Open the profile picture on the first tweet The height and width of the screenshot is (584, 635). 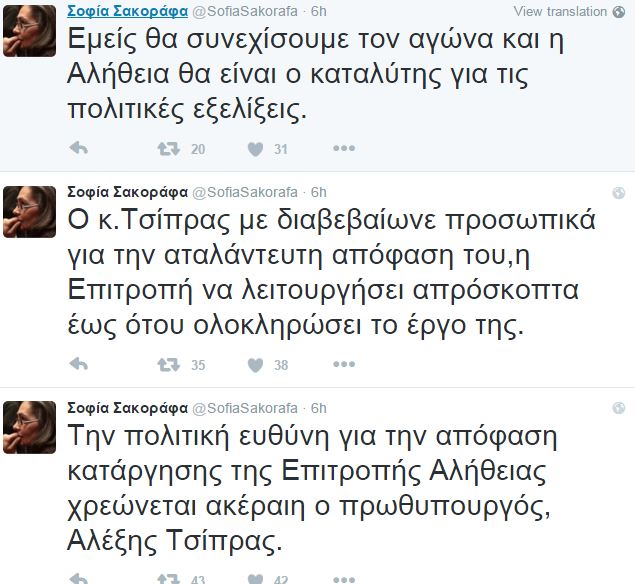(30, 32)
